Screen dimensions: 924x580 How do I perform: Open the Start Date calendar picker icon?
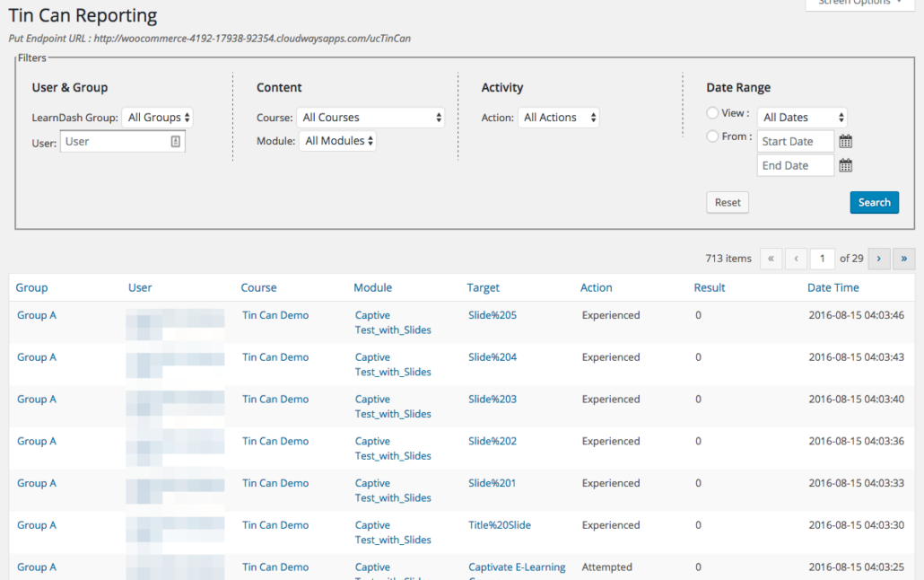(845, 142)
